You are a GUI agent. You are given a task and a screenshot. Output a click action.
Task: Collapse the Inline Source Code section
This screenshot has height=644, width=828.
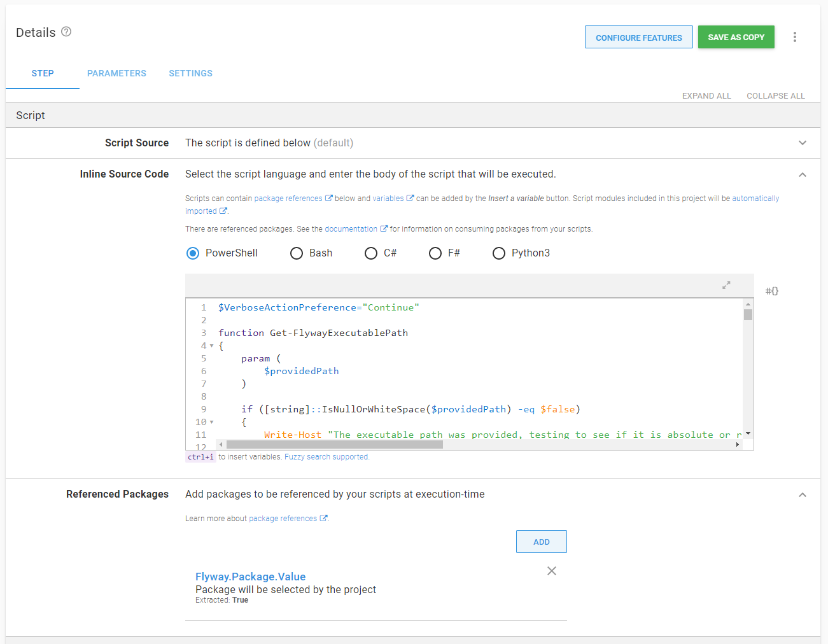(803, 174)
